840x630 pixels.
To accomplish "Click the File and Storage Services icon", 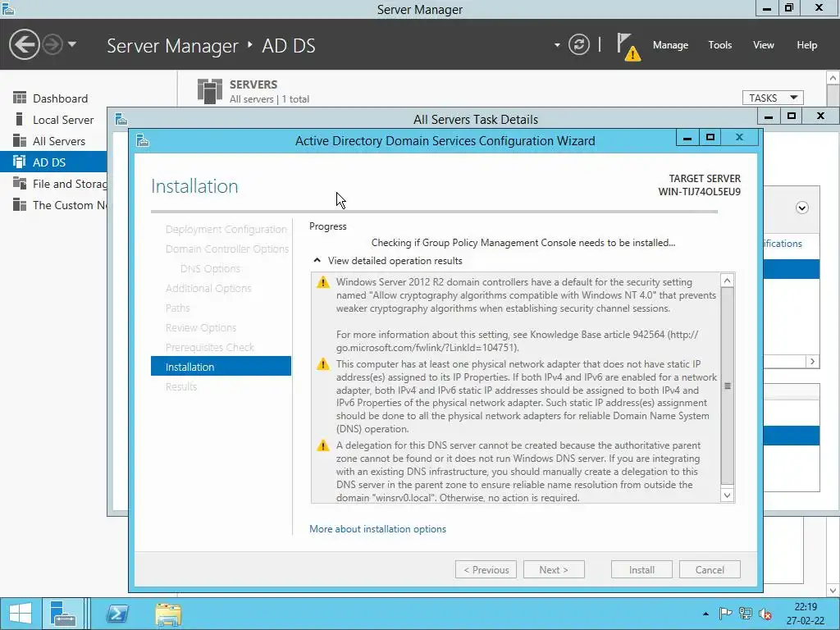I will coord(20,183).
